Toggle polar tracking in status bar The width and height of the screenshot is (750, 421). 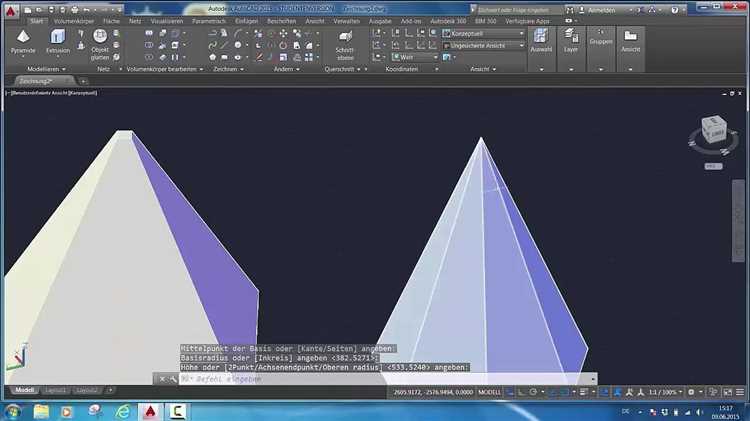[x=533, y=392]
